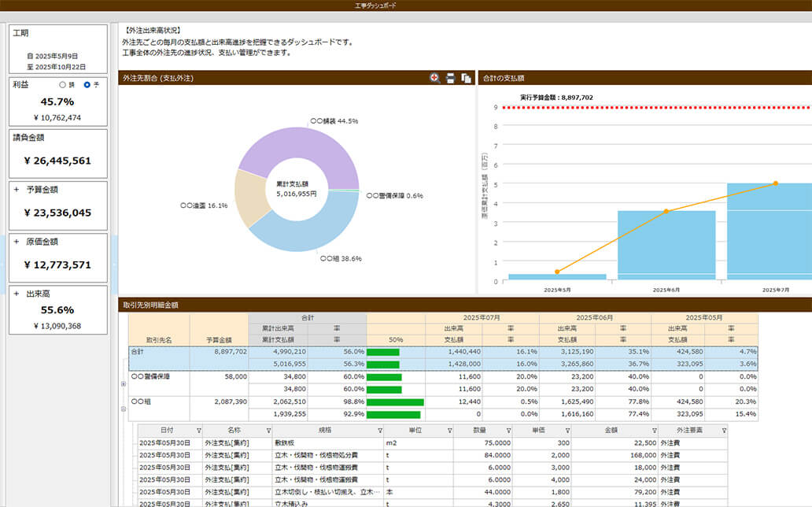Expand the 原価金額 card details

16,242
